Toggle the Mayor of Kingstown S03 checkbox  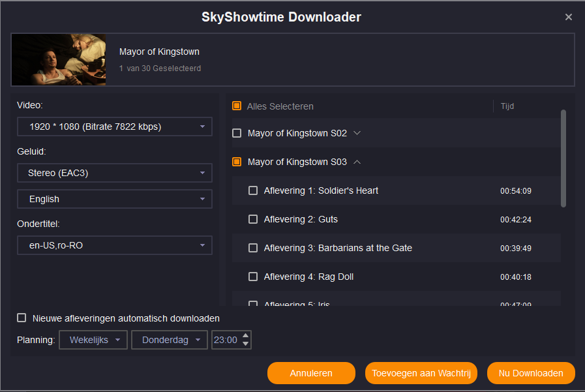click(x=237, y=162)
